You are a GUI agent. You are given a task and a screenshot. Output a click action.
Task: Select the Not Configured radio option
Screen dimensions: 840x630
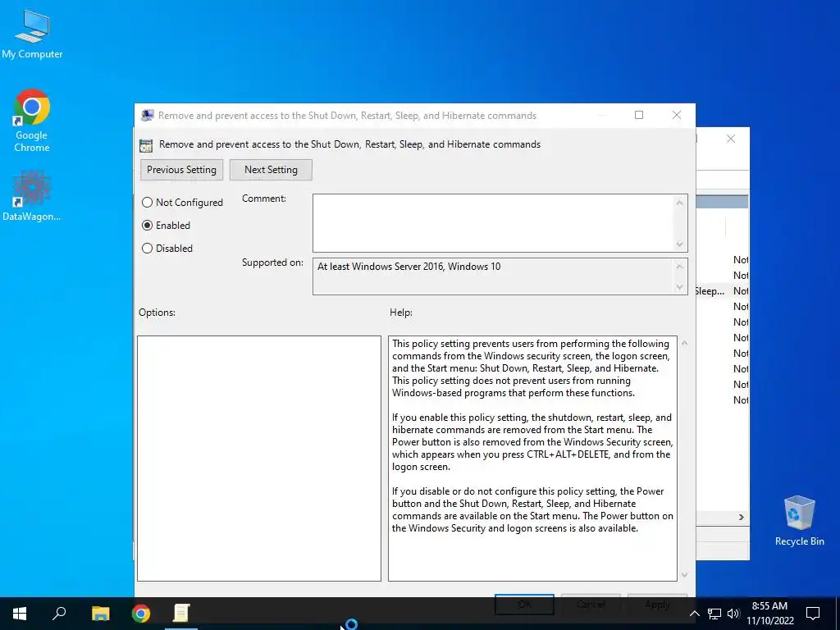pos(182,203)
